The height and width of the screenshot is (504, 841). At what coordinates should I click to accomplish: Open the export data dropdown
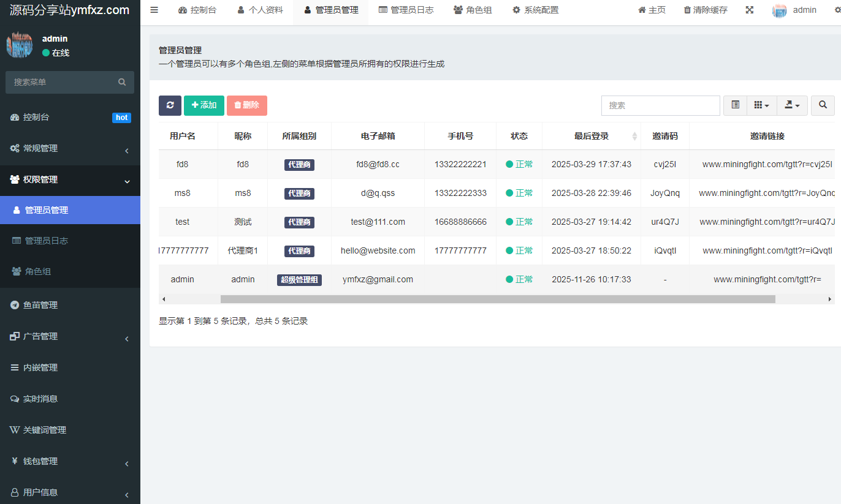tap(792, 105)
